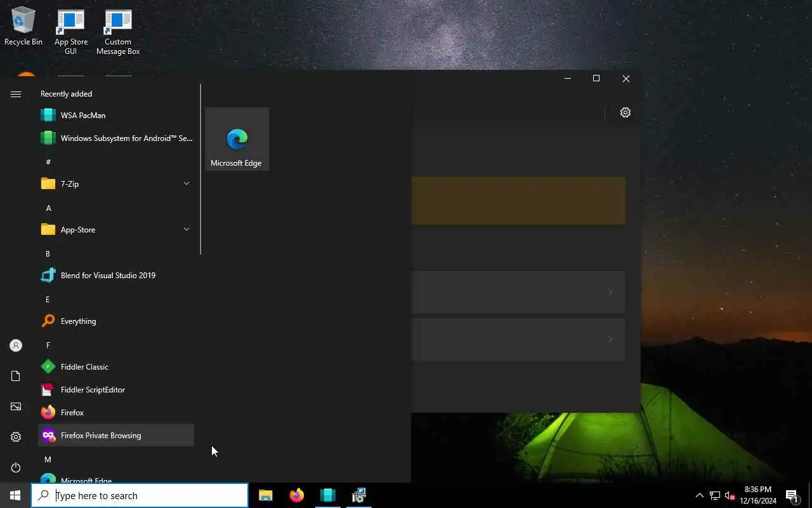
Task: Launch Blend for Visual Studio 2019
Action: [x=116, y=275]
